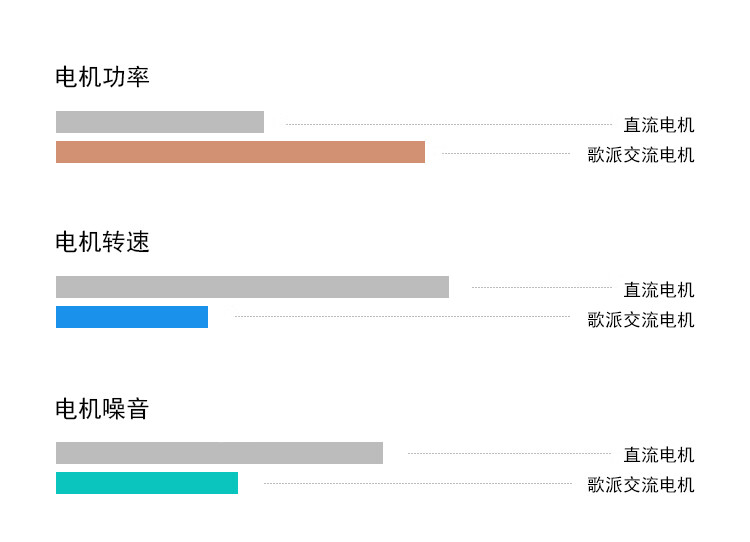Screen dimensions: 750x542
Task: Click the 电机转速 heading
Action: click(x=102, y=242)
